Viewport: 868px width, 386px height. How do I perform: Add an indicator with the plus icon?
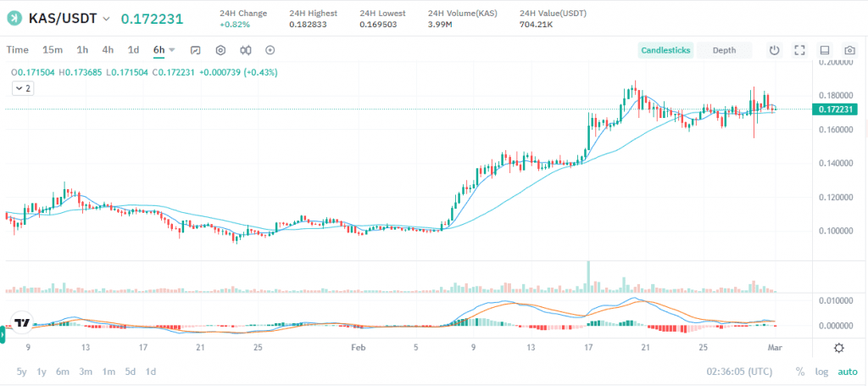[x=270, y=50]
